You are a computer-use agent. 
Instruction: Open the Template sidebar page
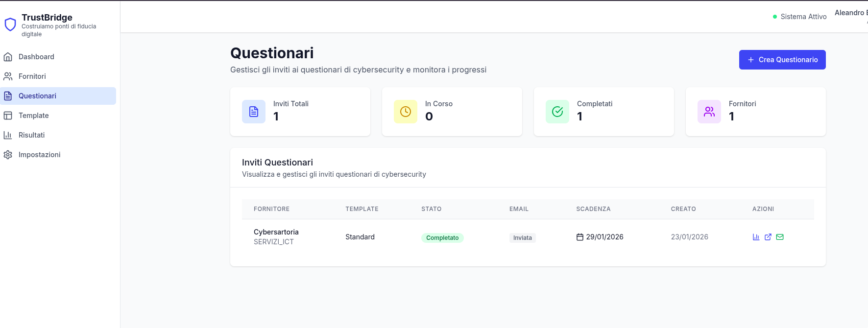[33, 116]
